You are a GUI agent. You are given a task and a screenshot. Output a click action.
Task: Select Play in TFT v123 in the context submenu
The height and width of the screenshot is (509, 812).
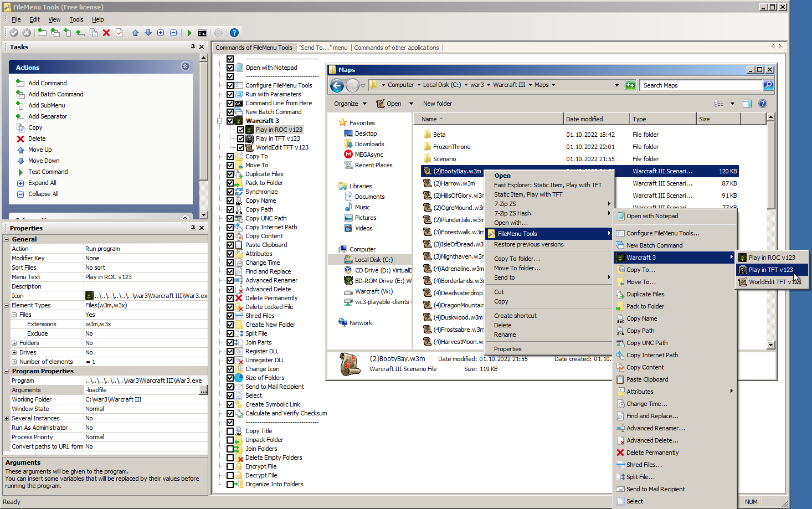771,270
